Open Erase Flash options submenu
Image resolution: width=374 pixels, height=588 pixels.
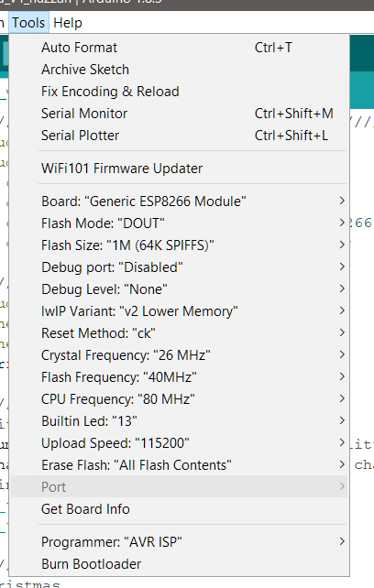179,465
